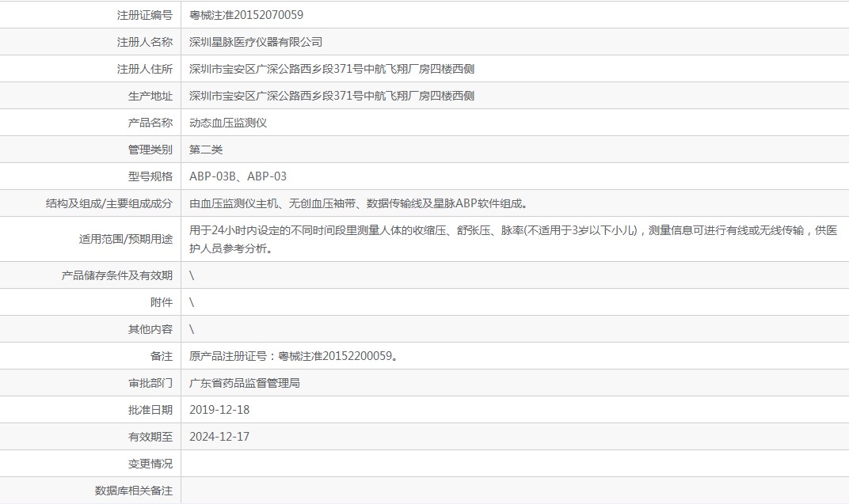The width and height of the screenshot is (849, 504).
Task: Click the 管理类别 label
Action: click(150, 150)
